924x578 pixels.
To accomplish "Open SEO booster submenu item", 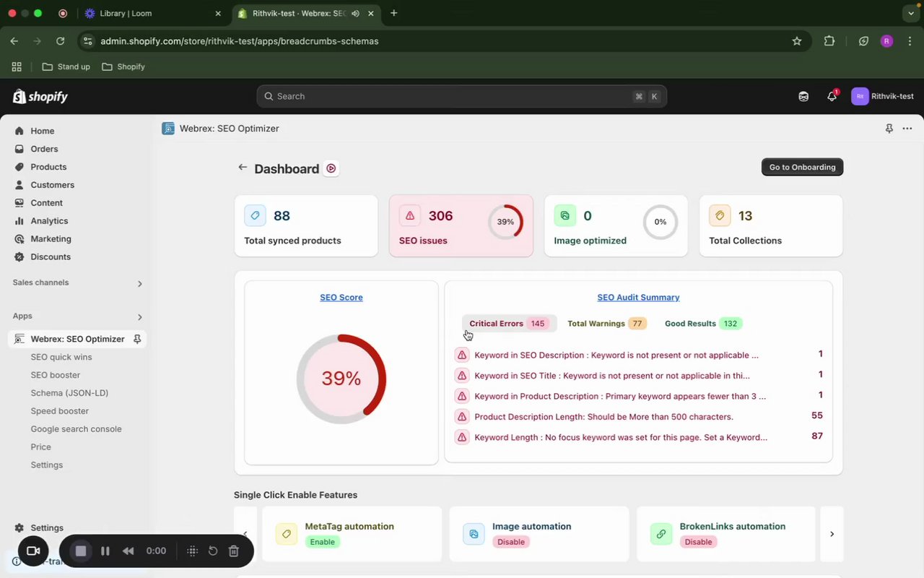I will point(56,375).
